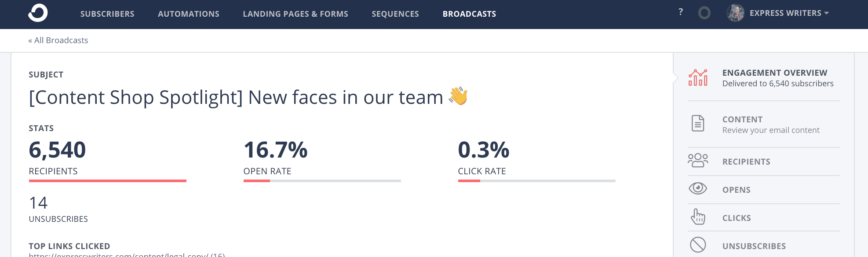868x257 pixels.
Task: Open the top clicked expresswriters link
Action: (x=127, y=254)
